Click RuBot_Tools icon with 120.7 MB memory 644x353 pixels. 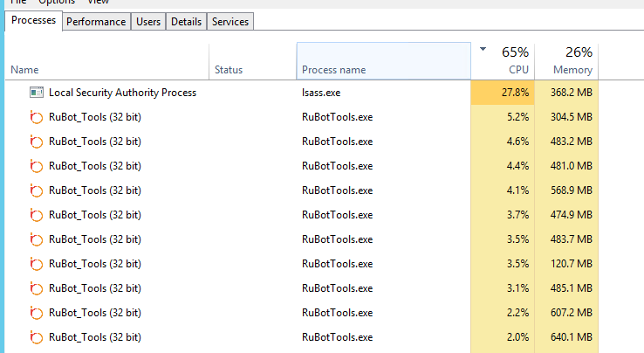coord(37,264)
